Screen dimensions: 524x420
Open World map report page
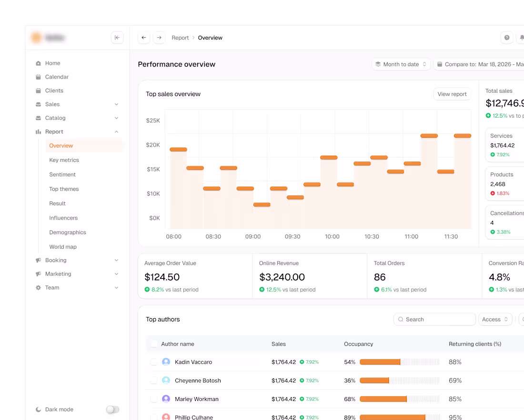[63, 247]
